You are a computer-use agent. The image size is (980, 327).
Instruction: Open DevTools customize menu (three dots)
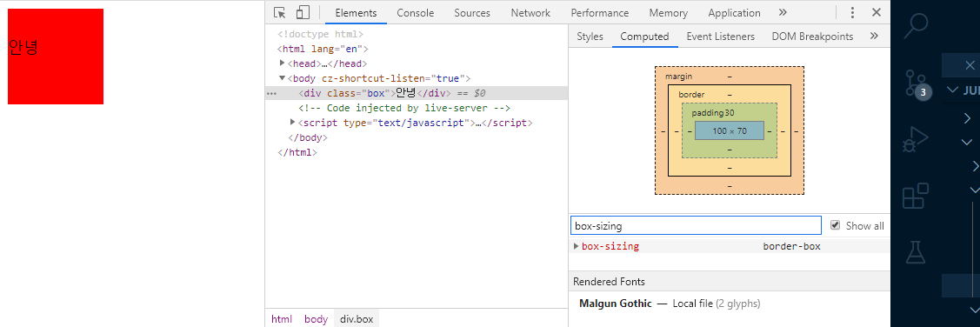852,12
